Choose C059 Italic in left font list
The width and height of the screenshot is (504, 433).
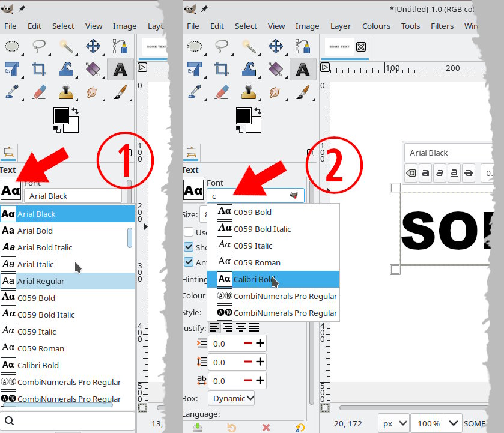(67, 332)
